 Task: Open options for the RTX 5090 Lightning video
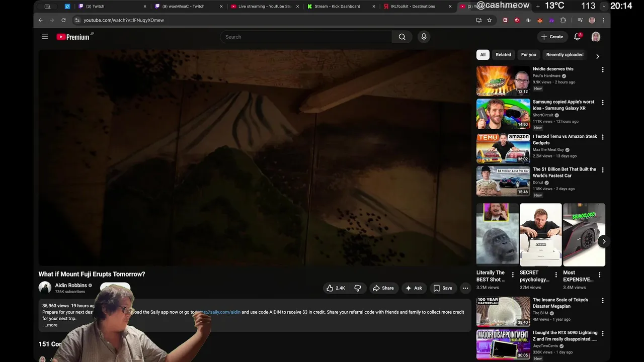point(602,333)
